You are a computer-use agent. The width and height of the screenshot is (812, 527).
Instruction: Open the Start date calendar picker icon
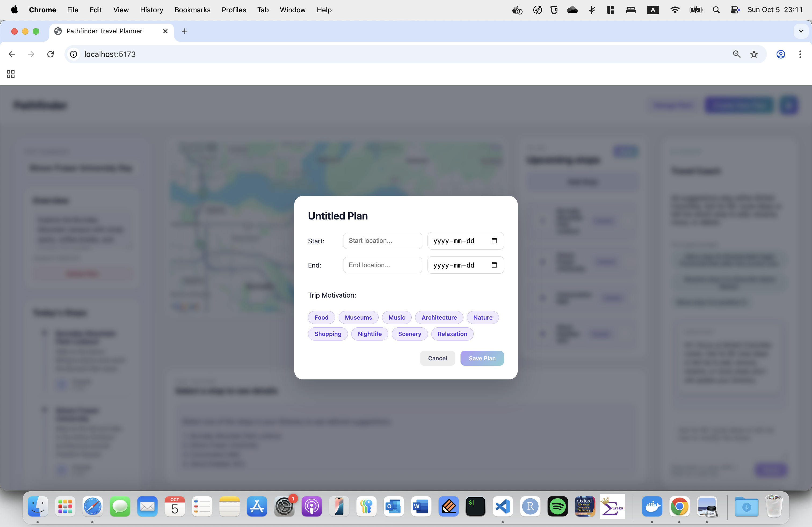pos(494,241)
